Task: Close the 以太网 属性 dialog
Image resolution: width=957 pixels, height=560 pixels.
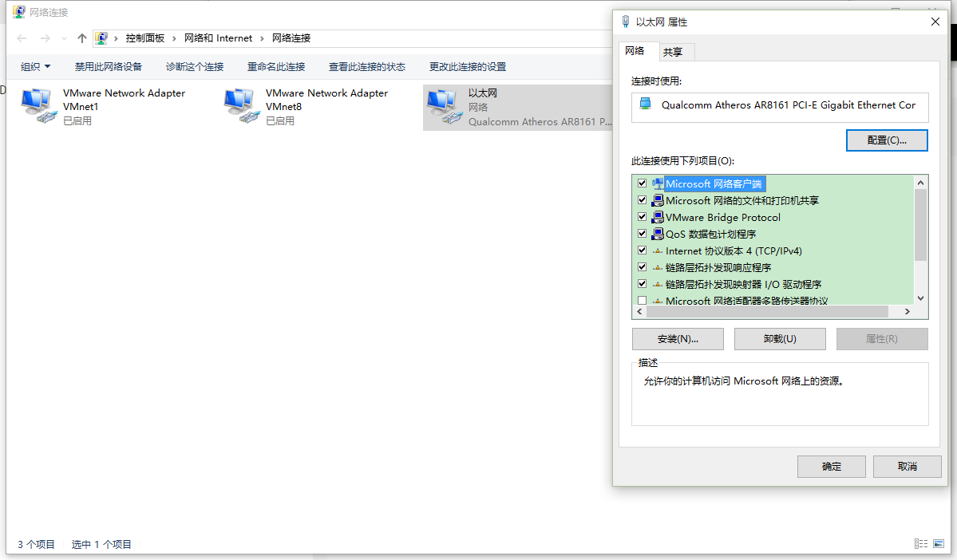Action: (935, 22)
